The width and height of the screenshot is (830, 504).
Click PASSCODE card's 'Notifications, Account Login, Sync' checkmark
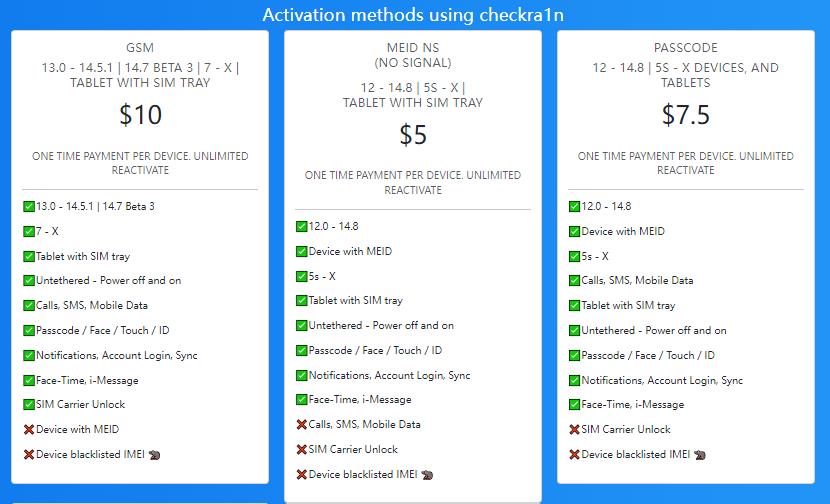(574, 380)
